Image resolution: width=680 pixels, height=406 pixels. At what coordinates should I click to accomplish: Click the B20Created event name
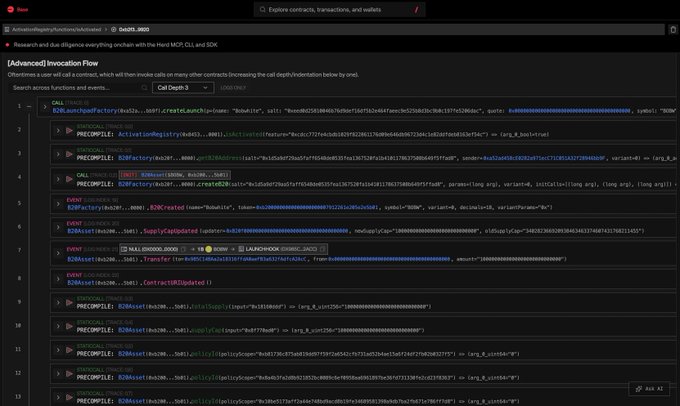167,207
